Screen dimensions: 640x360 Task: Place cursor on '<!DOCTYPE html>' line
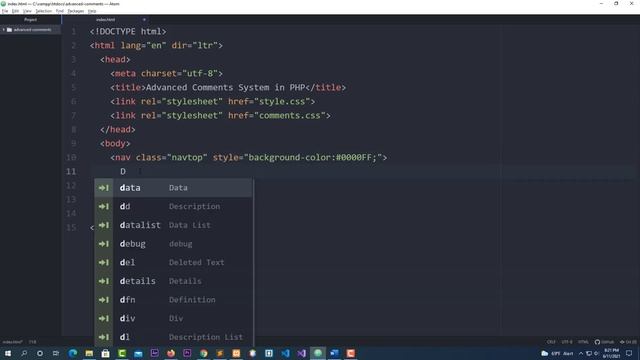click(x=128, y=31)
